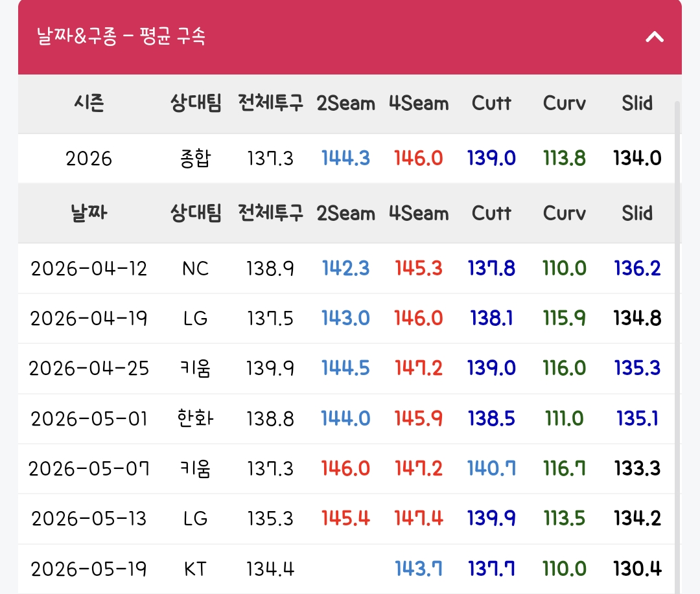This screenshot has height=594, width=700.
Task: Click Slid value 136.2
Action: pyautogui.click(x=637, y=269)
